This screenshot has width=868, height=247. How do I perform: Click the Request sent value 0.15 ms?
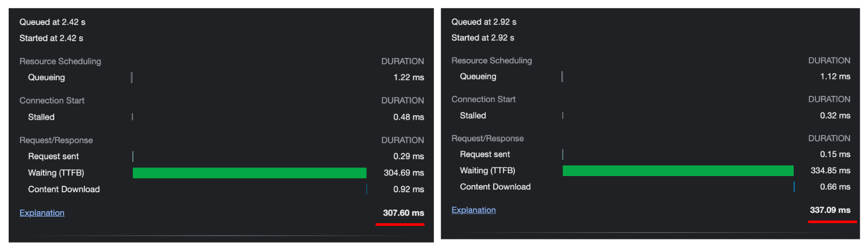click(835, 154)
